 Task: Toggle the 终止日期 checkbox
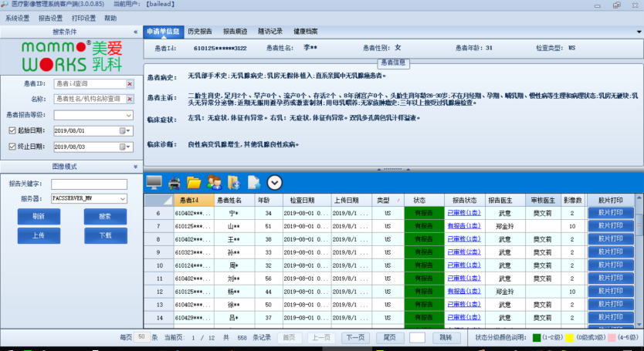coord(12,147)
